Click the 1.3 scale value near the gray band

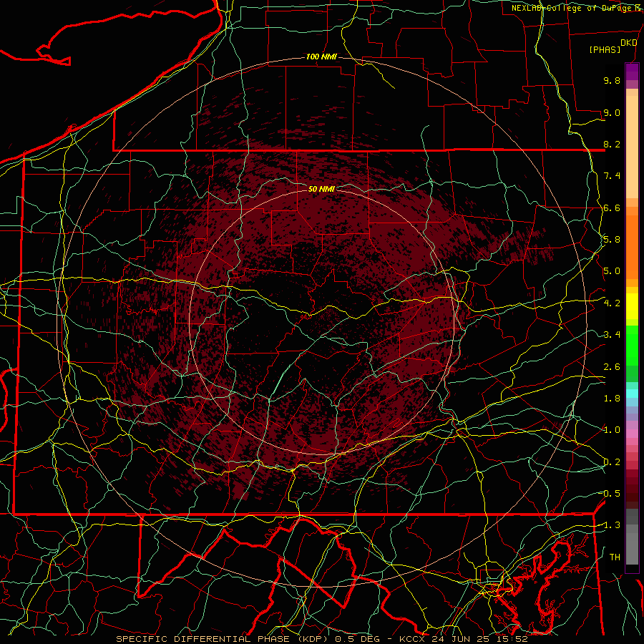[x=610, y=525]
